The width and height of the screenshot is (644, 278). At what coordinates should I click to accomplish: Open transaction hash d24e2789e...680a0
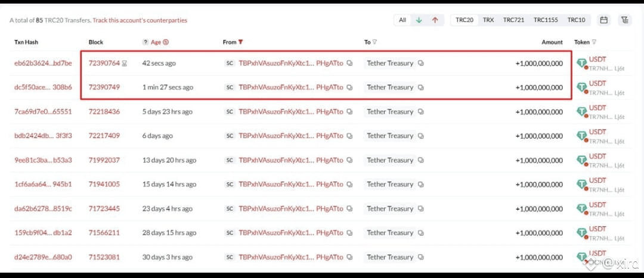point(43,258)
